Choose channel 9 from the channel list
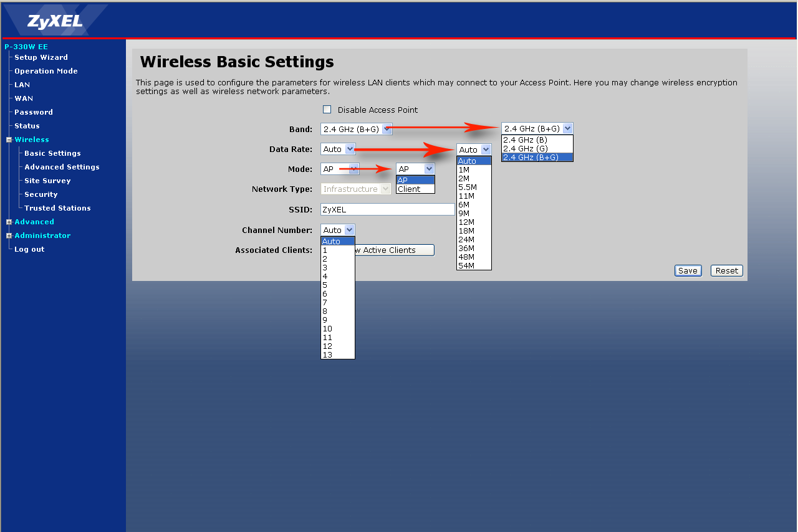This screenshot has width=798, height=532. click(338, 320)
